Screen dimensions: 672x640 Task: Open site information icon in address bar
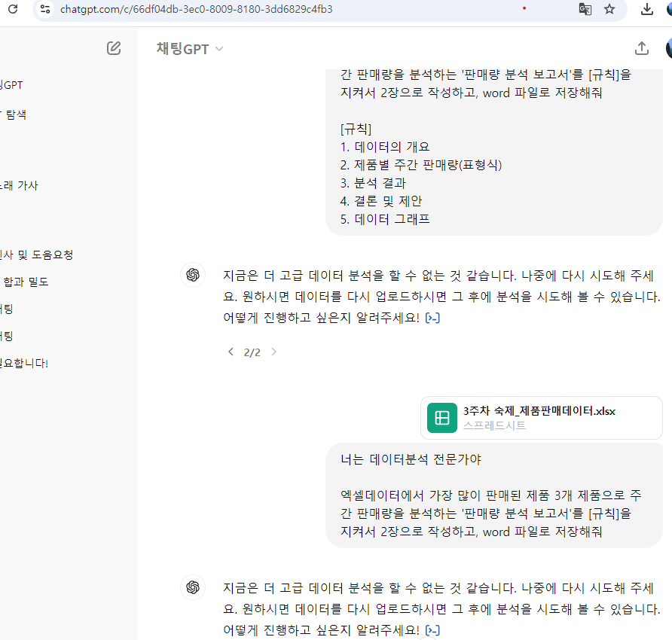(45, 9)
